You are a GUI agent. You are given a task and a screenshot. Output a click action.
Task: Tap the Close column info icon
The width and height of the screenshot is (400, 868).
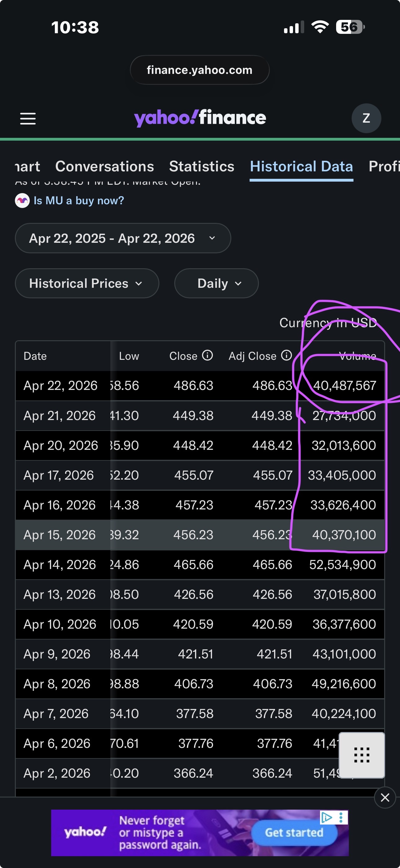point(207,355)
